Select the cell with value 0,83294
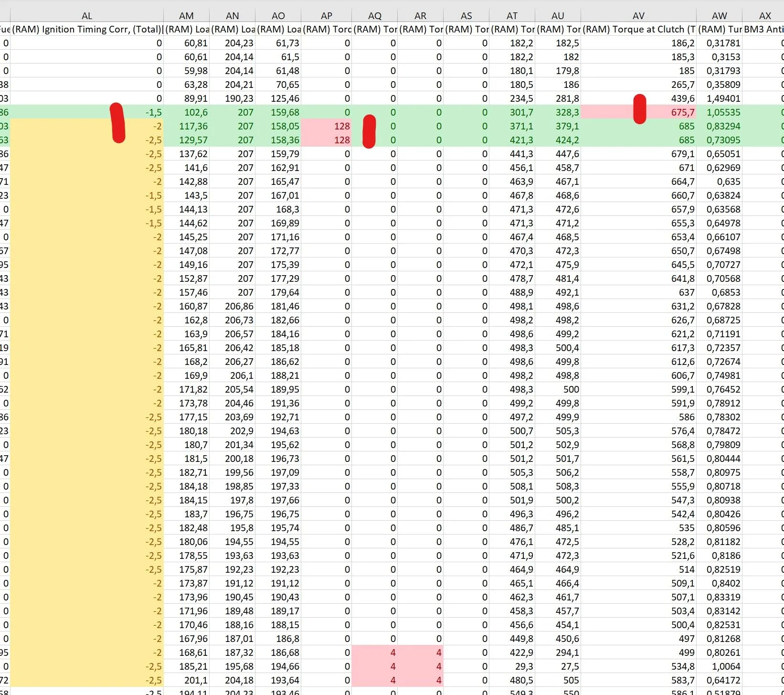Image resolution: width=784 pixels, height=695 pixels. pos(719,126)
